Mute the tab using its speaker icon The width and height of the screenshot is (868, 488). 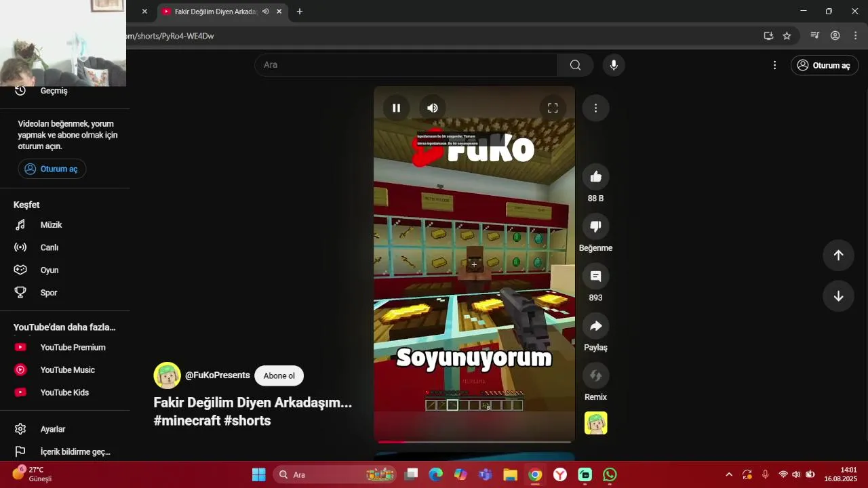pos(265,12)
